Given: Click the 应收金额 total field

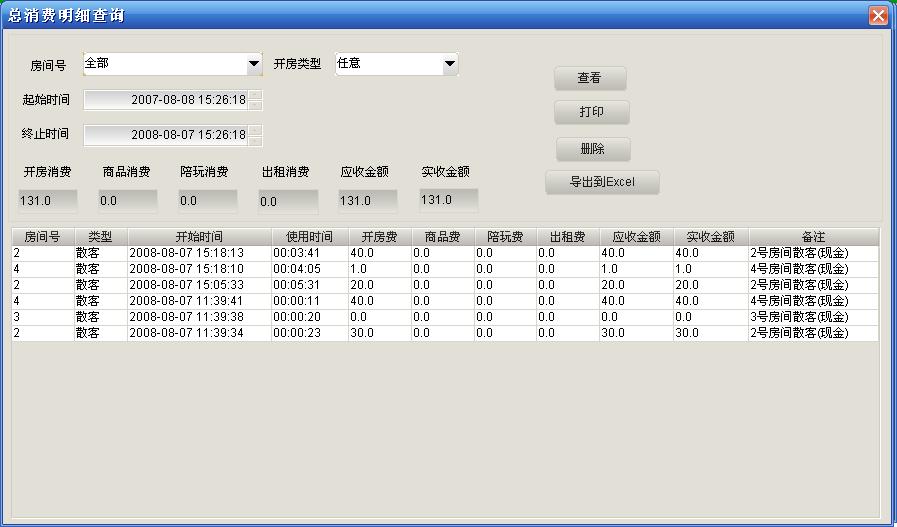Looking at the screenshot, I should click(368, 201).
